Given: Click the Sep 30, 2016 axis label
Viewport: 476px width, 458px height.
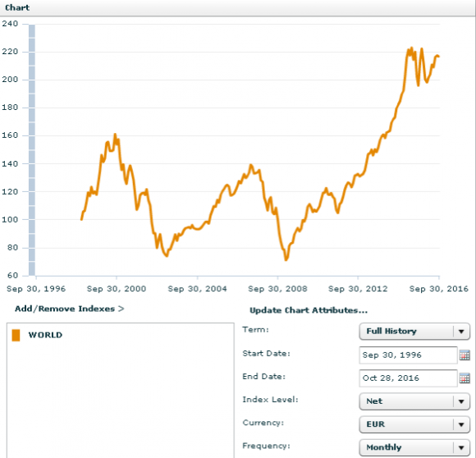Looking at the screenshot, I should tap(439, 289).
